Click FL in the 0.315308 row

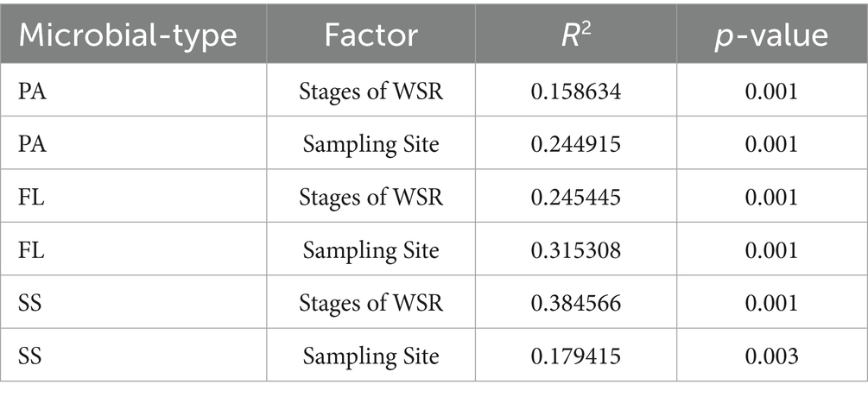[31, 250]
